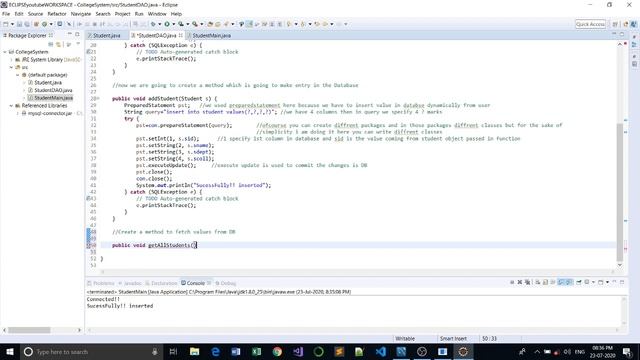Collapse the src folder

coord(11,67)
